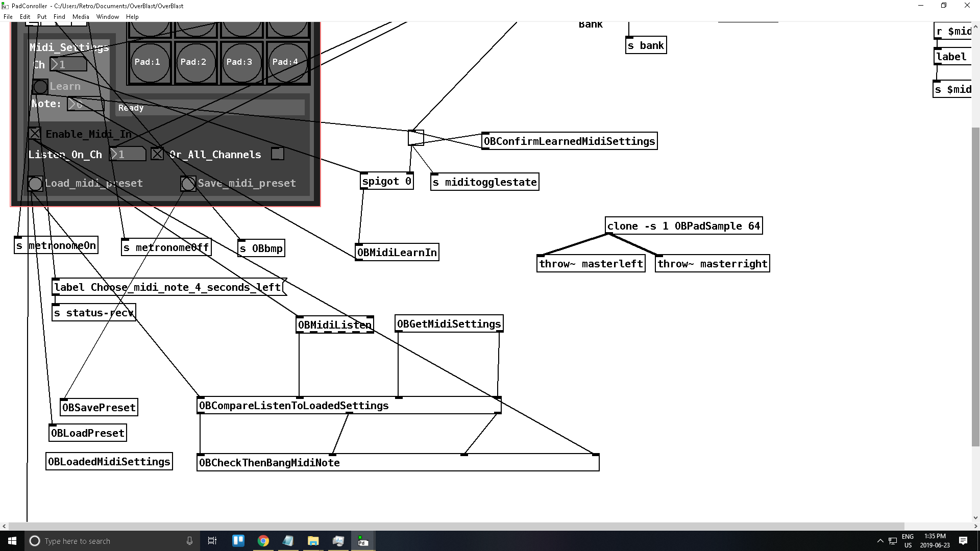Trigger Pad:3 button
This screenshot has height=551, width=980.
tap(241, 62)
